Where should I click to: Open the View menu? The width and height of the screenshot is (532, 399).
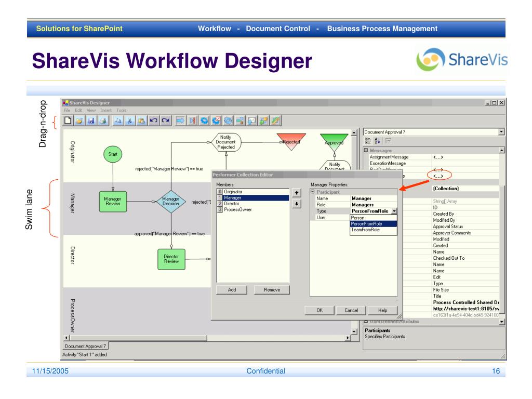coord(91,110)
